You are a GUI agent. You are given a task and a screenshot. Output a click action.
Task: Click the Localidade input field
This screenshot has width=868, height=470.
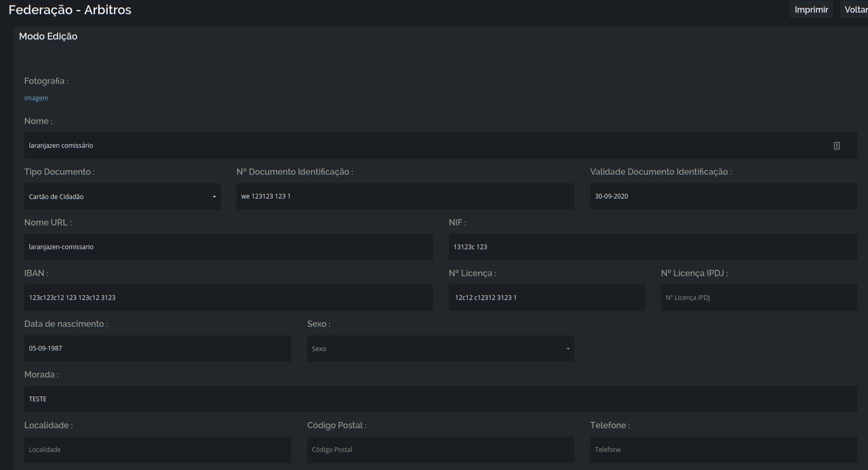pyautogui.click(x=158, y=450)
